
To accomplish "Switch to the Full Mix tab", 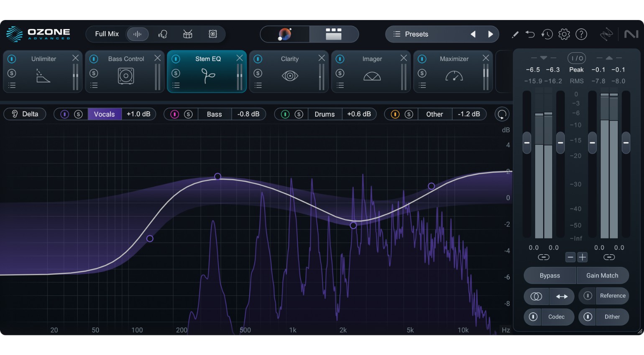I will [107, 34].
